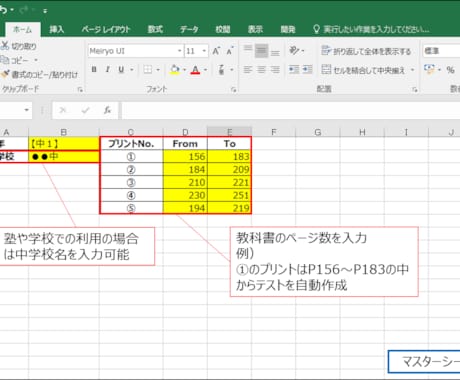
Task: Select middle vertical alignment
Action: (261, 51)
